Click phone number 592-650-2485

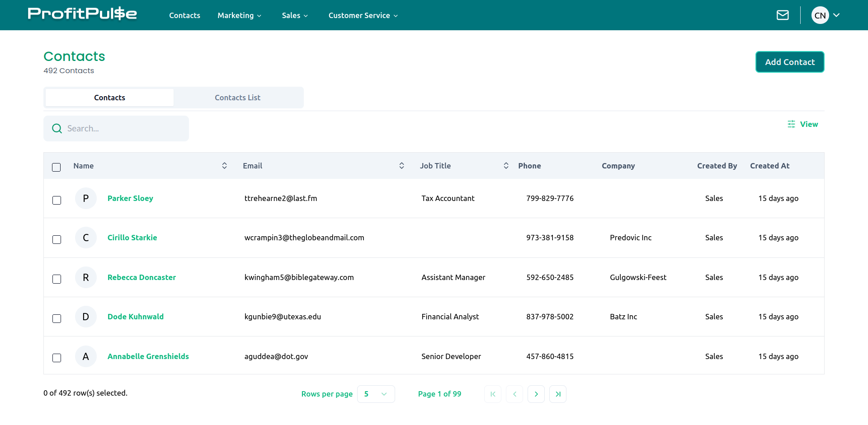coord(550,277)
